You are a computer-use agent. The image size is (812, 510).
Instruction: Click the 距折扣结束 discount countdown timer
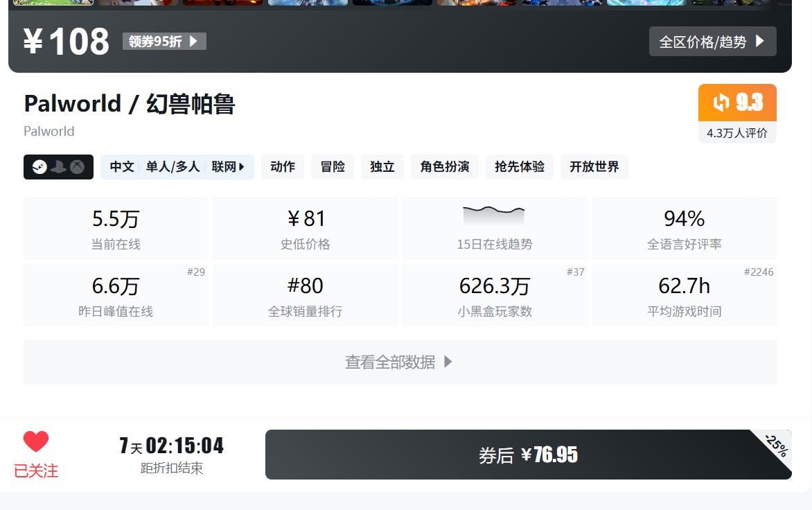click(x=171, y=455)
